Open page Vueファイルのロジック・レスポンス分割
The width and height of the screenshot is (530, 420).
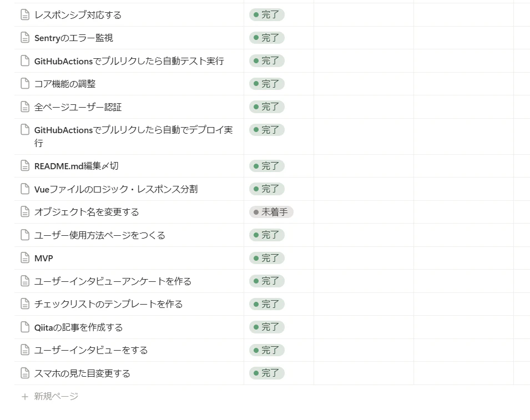[116, 189]
